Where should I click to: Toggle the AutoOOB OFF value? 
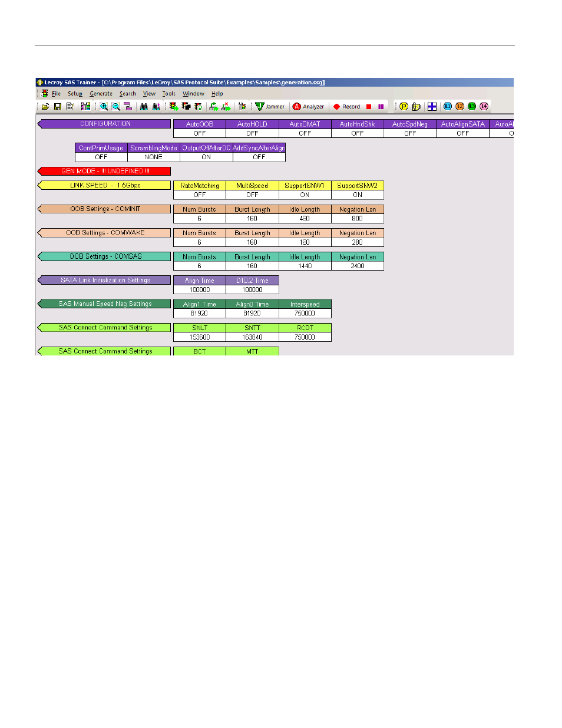pyautogui.click(x=200, y=133)
